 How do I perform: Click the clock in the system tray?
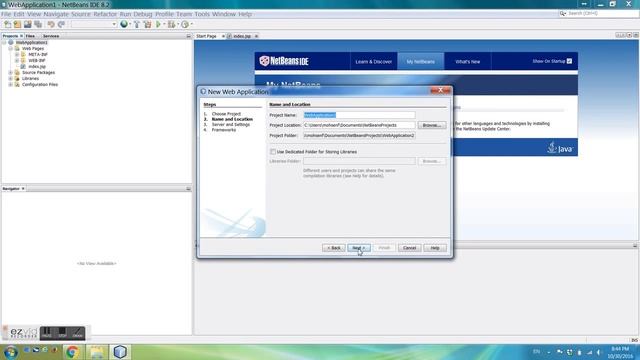click(620, 352)
